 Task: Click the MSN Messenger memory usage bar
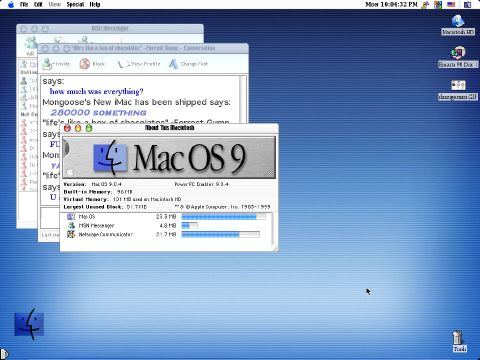[x=189, y=226]
